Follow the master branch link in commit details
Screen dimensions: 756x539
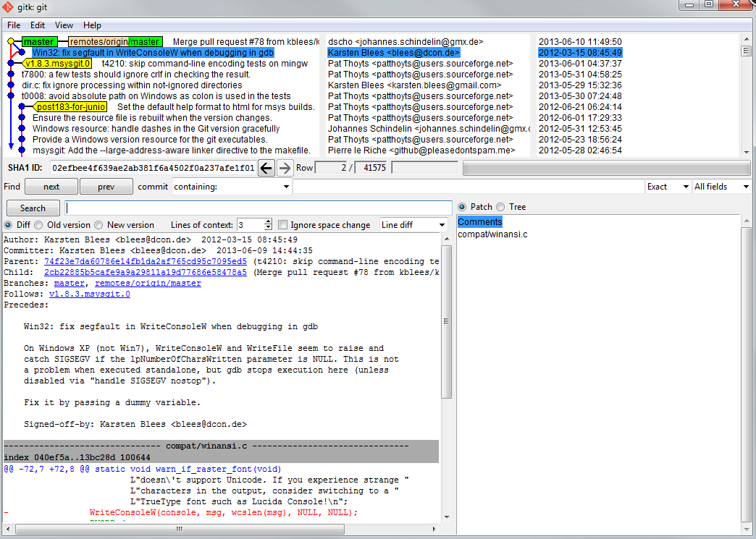pyautogui.click(x=70, y=283)
